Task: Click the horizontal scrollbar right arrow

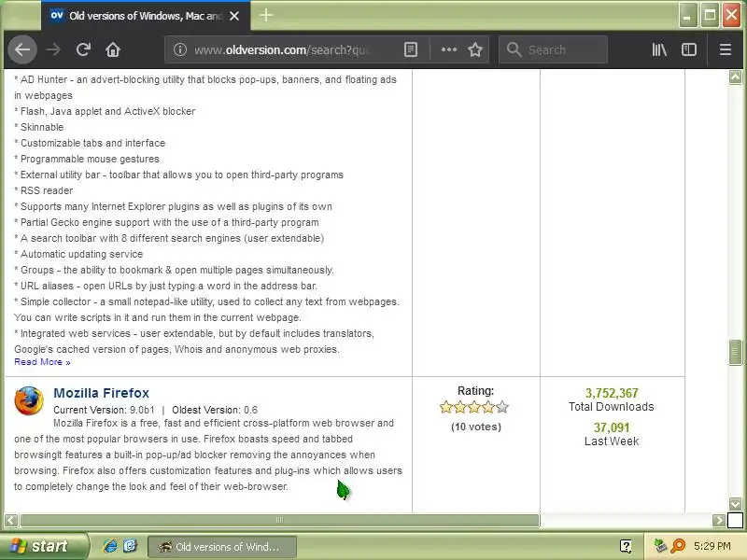Action: [718, 520]
